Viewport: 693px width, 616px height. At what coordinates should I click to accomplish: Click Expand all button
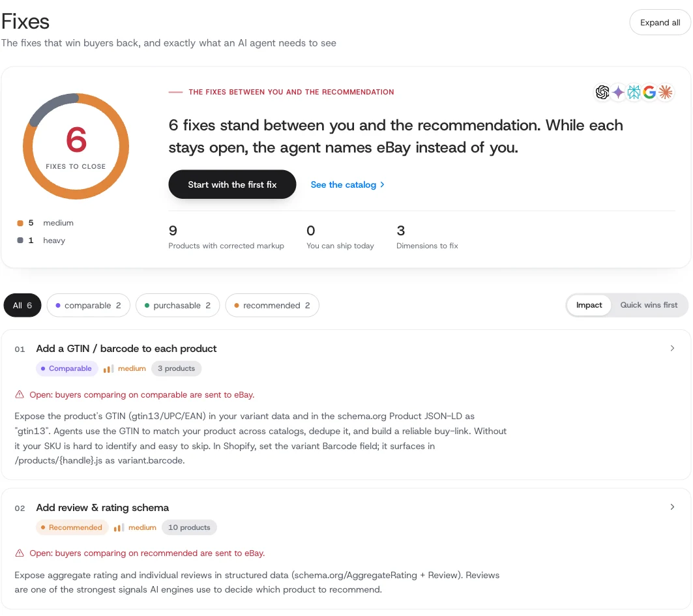click(660, 23)
